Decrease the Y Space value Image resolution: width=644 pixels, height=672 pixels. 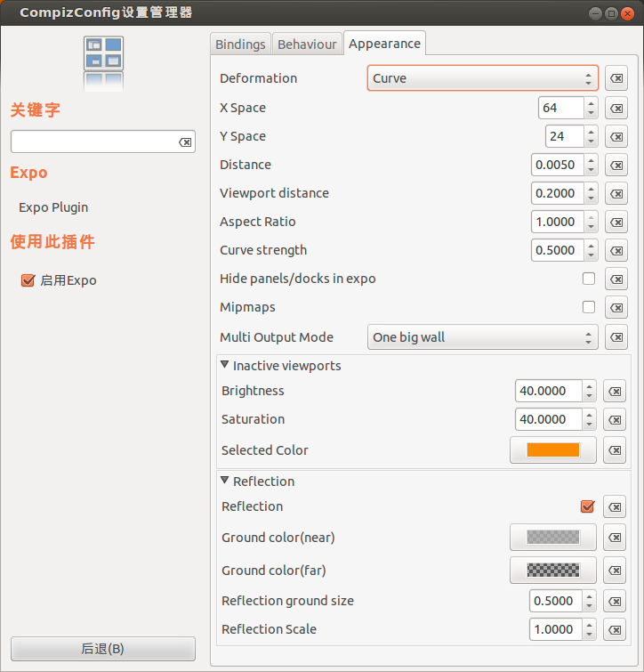click(591, 142)
